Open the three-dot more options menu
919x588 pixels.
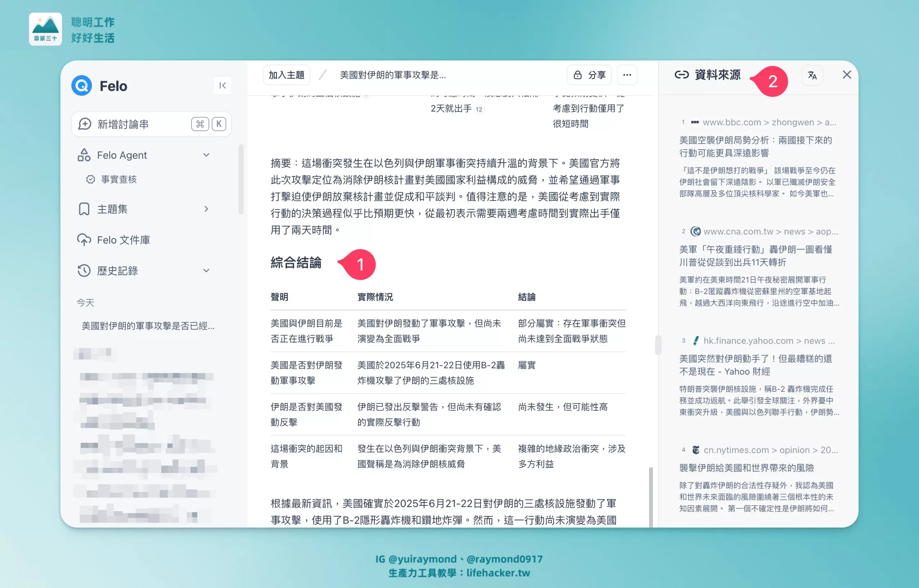click(x=627, y=75)
